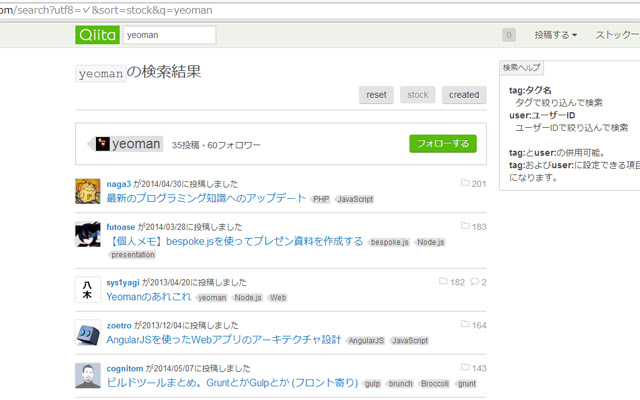Select the grunt tag
The height and width of the screenshot is (400, 640).
tap(466, 384)
